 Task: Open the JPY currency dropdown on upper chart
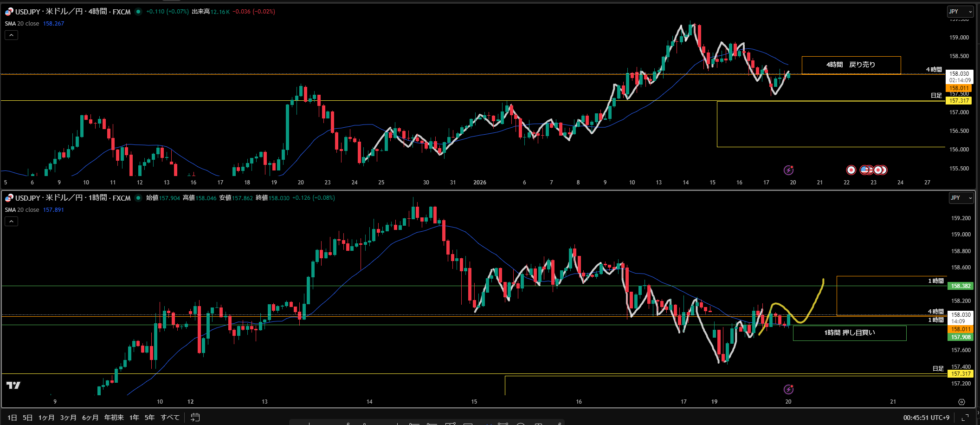960,12
